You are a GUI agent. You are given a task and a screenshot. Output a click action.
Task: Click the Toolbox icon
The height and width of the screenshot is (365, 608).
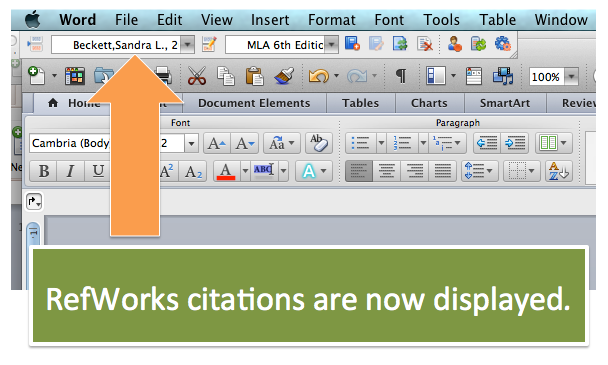pos(474,76)
